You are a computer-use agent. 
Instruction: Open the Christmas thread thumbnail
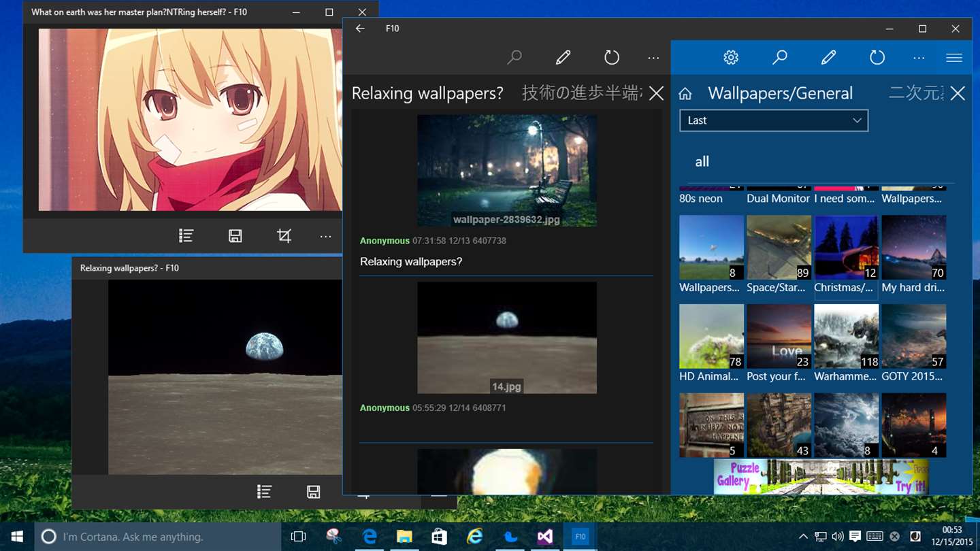[x=846, y=248]
